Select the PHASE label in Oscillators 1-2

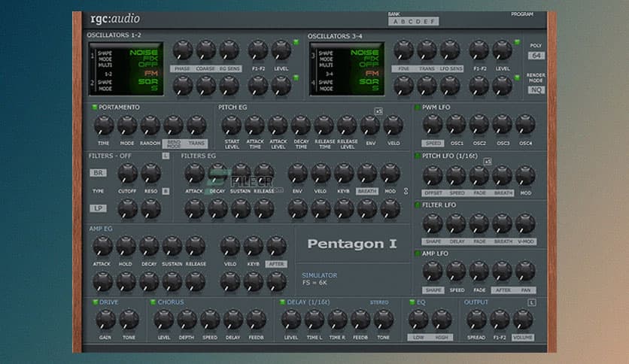pos(182,68)
